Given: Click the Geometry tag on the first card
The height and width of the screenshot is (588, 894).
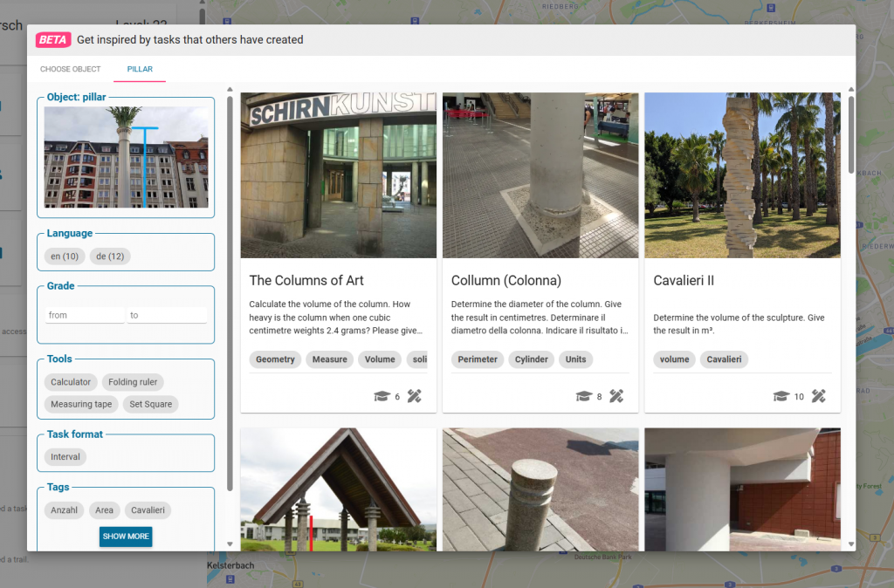Looking at the screenshot, I should click(x=275, y=359).
